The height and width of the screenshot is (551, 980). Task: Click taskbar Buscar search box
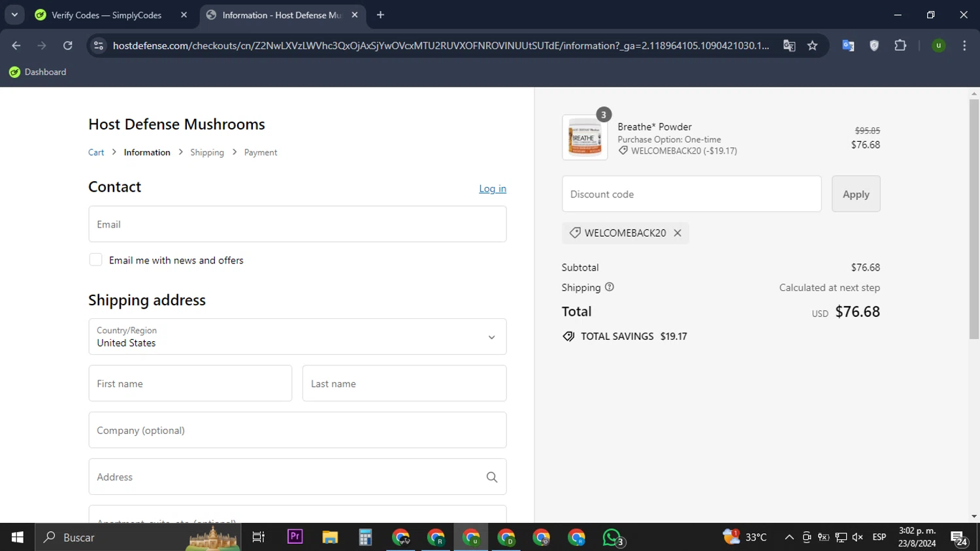pyautogui.click(x=137, y=537)
